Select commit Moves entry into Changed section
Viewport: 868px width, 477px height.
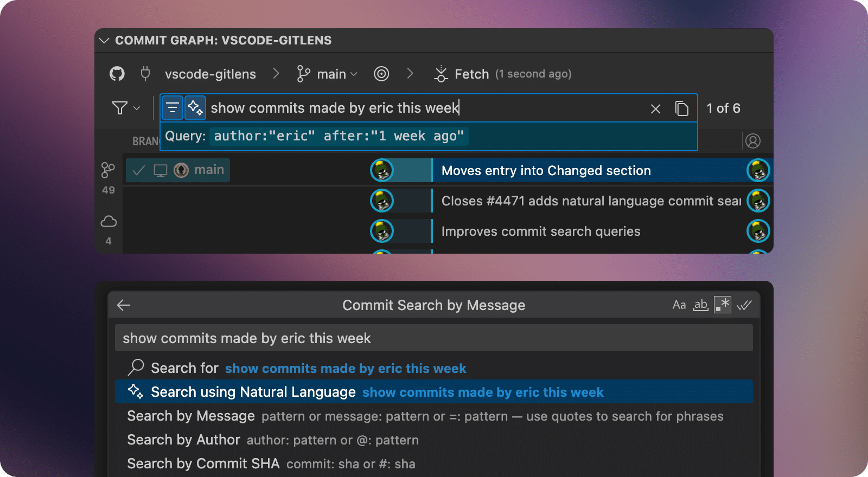(x=546, y=171)
